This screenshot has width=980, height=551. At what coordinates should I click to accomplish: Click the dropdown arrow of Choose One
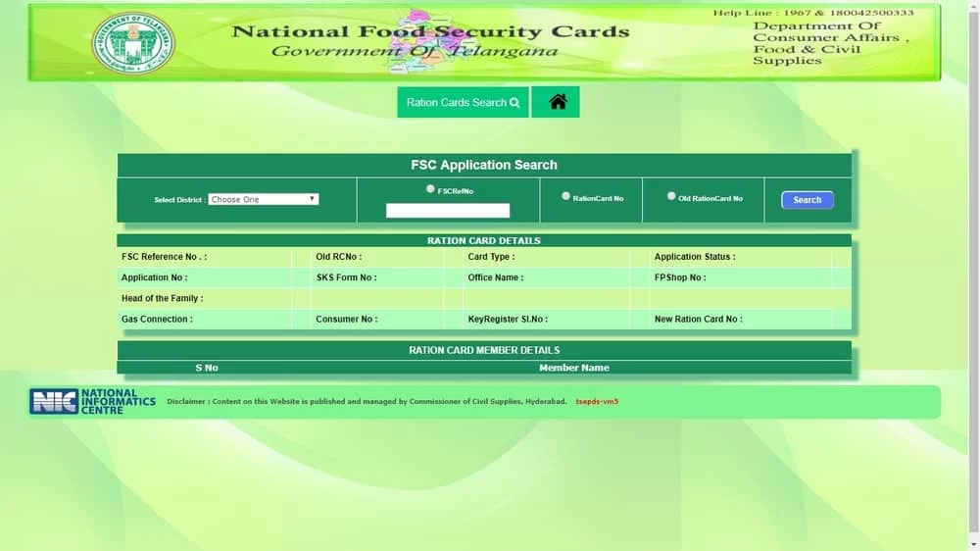click(312, 199)
